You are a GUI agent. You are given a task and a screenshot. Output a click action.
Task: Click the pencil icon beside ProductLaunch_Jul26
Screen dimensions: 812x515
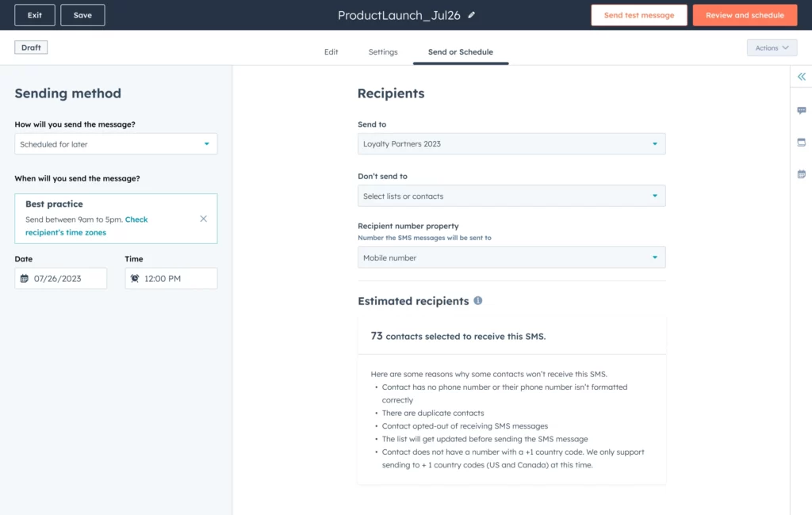[x=472, y=15]
